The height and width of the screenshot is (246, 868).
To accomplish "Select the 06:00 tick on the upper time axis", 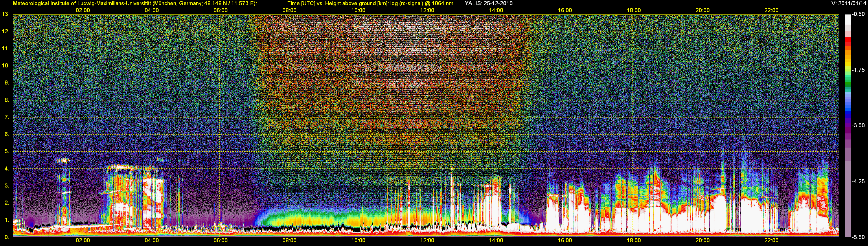I will click(221, 10).
